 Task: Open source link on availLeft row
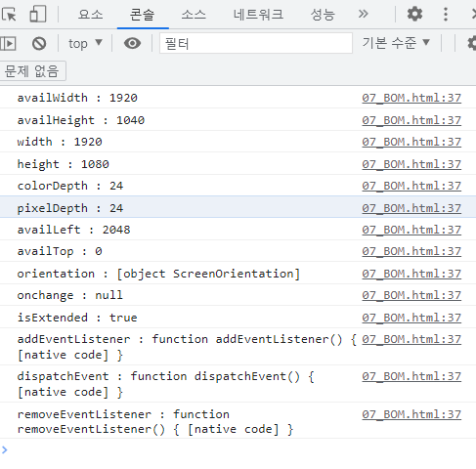coord(411,230)
